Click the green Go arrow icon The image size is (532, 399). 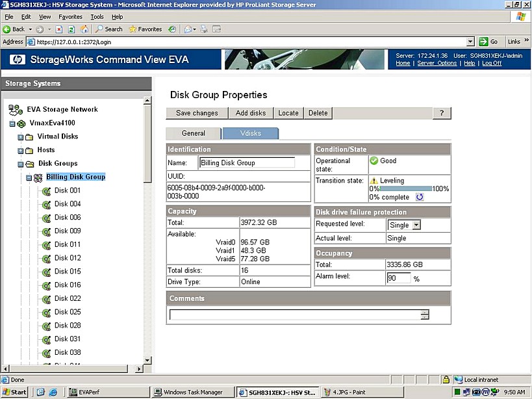tap(483, 42)
